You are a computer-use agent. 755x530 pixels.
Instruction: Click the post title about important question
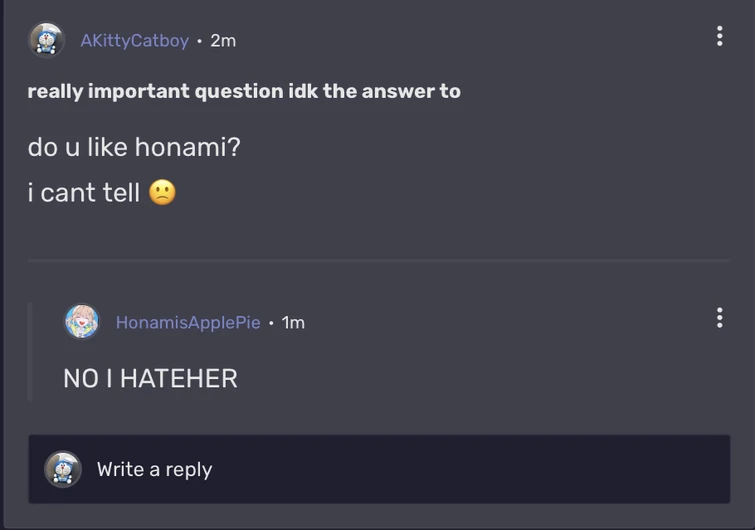[244, 91]
